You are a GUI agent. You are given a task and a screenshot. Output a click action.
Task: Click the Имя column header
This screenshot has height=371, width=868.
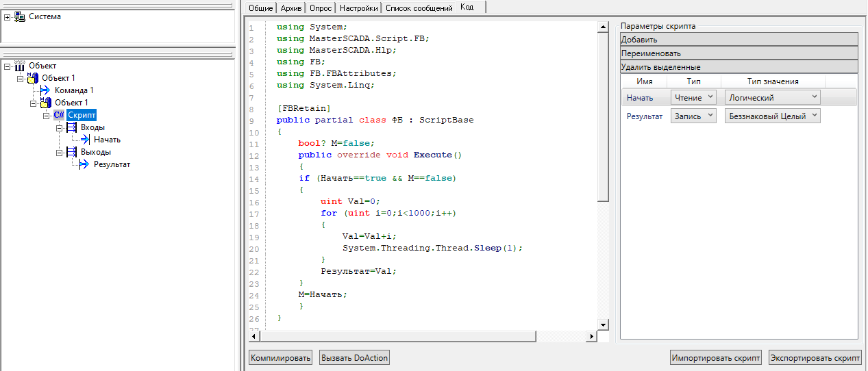(x=644, y=81)
